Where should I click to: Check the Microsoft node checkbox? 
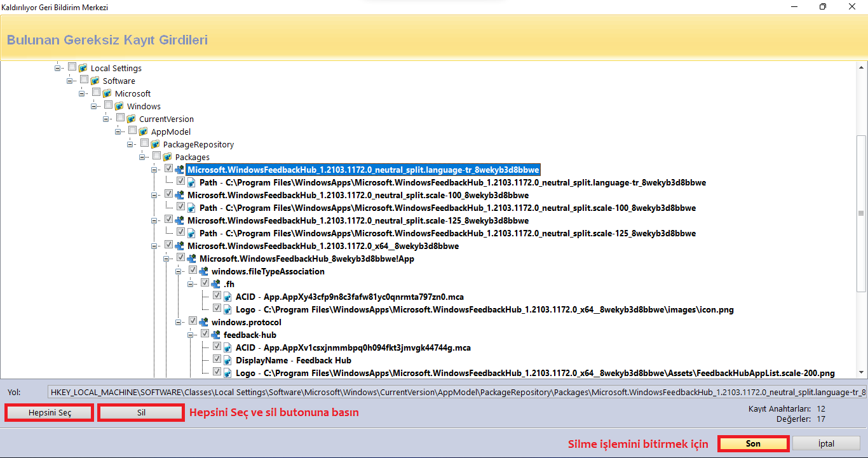click(x=96, y=93)
